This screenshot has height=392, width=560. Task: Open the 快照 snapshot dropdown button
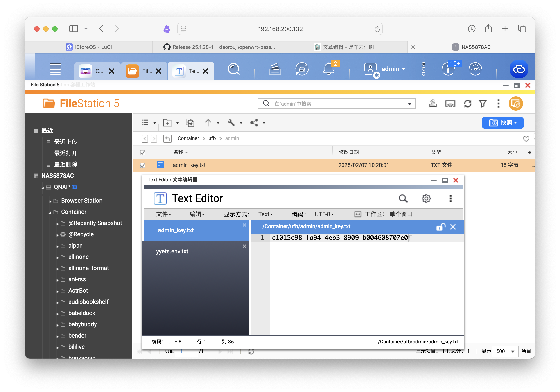tap(502, 123)
